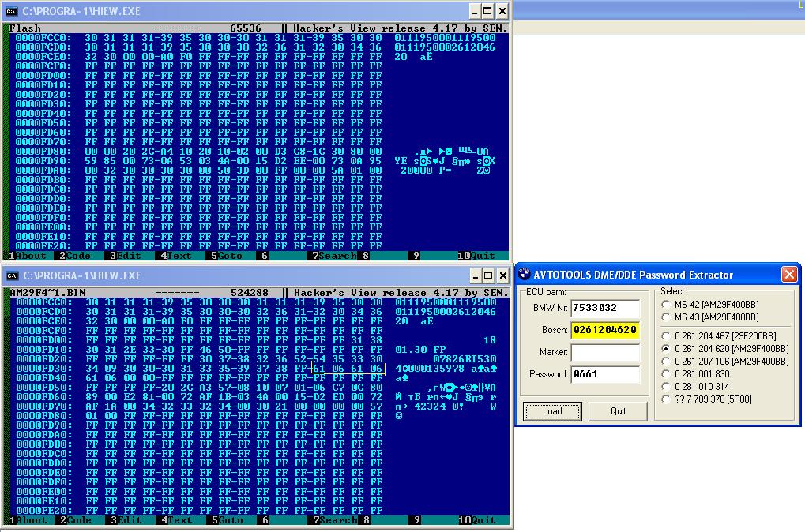Click offset 0000FDA0 in top HIEW window
This screenshot has width=805, height=532.
tap(43, 170)
